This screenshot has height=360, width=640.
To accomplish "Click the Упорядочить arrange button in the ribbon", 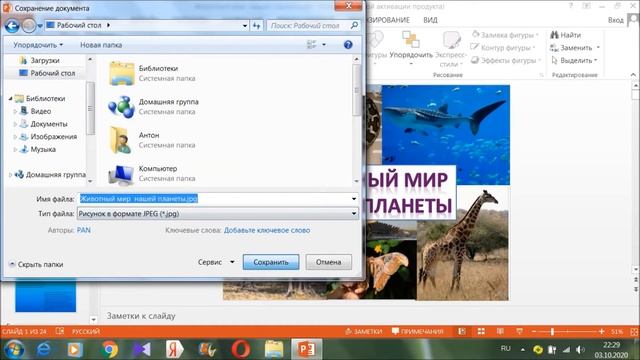I will (x=411, y=47).
